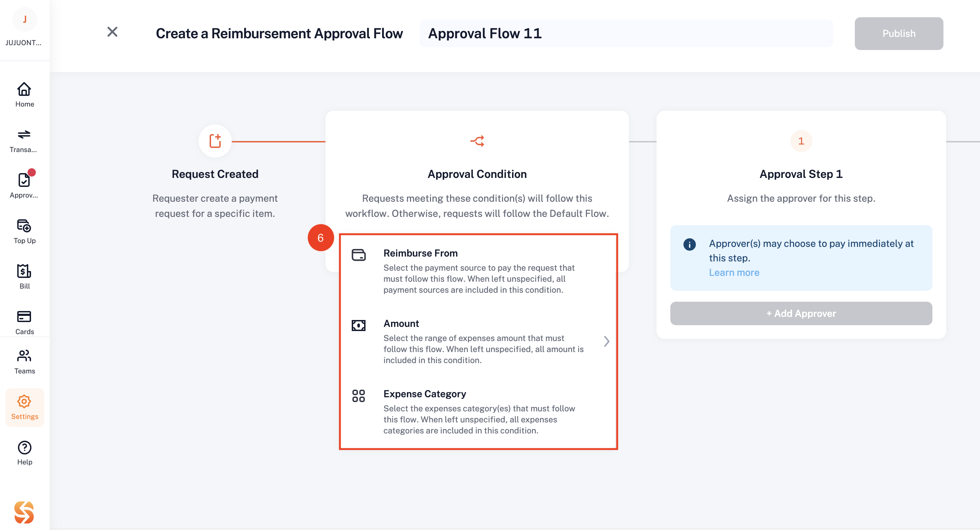Open the Help section
The height and width of the screenshot is (530, 980).
[24, 453]
